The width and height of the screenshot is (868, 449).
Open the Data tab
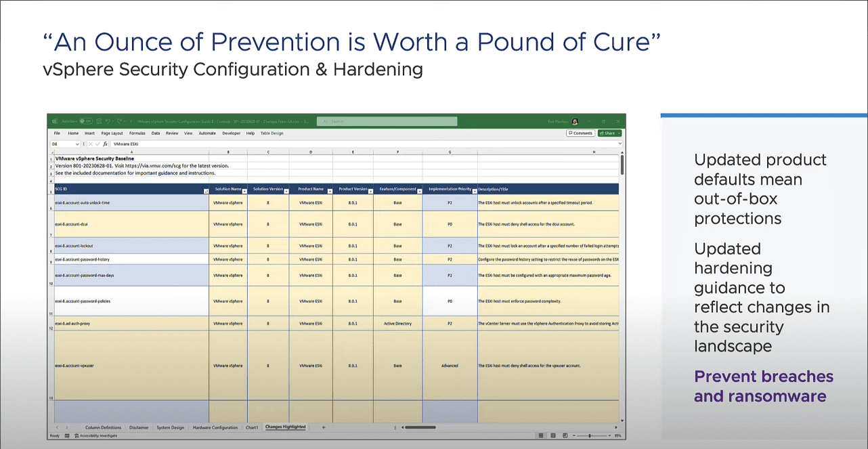coord(156,133)
